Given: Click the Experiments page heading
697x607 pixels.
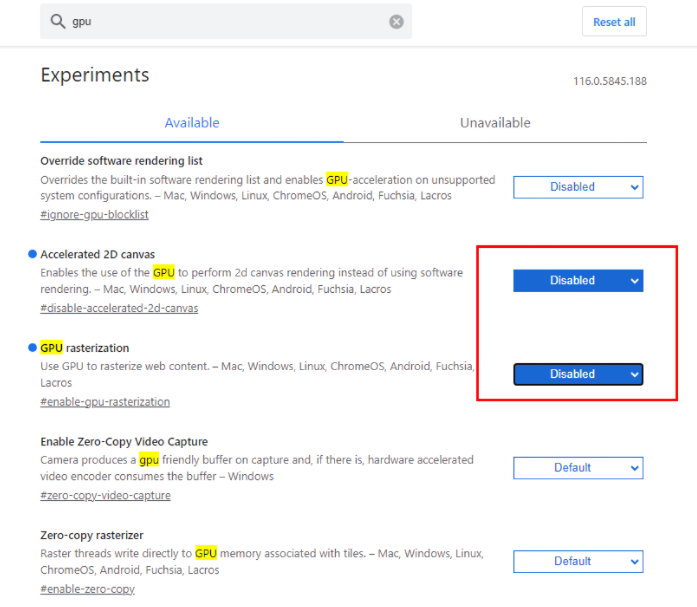Looking at the screenshot, I should coord(95,75).
